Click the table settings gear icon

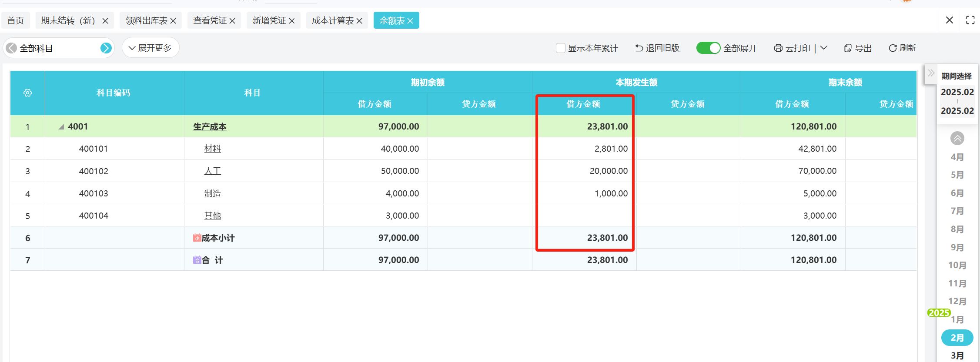pyautogui.click(x=27, y=93)
